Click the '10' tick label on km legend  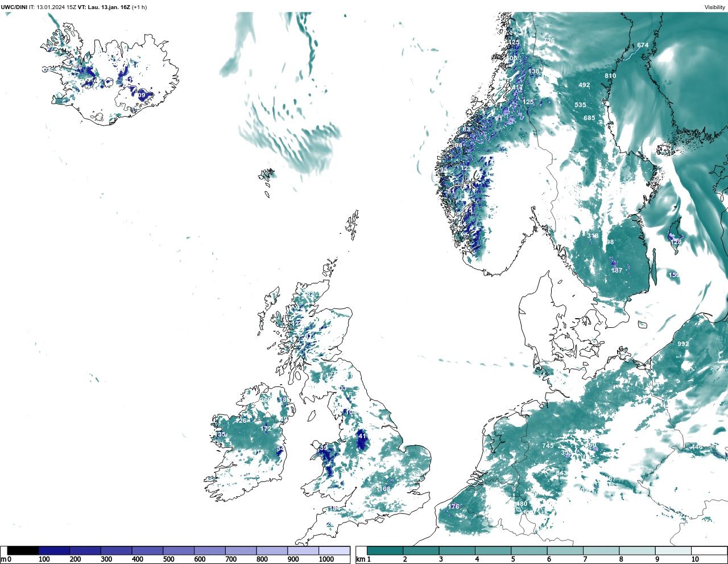695,559
